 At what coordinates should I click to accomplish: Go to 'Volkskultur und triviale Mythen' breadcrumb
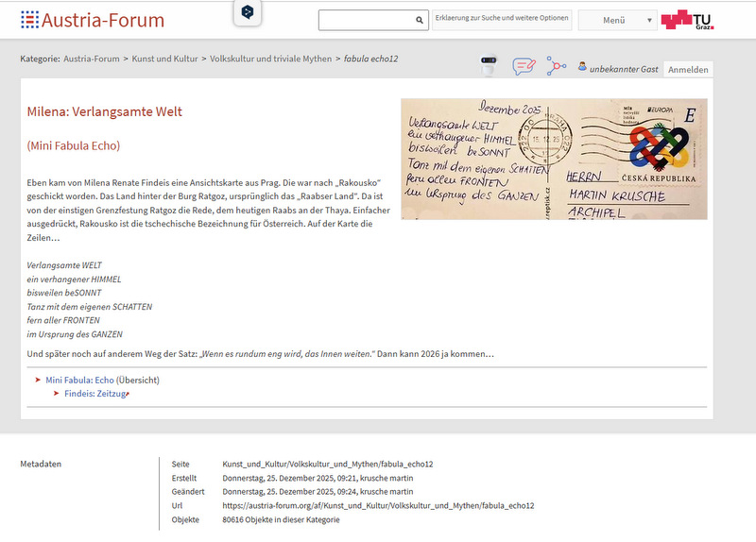(270, 59)
